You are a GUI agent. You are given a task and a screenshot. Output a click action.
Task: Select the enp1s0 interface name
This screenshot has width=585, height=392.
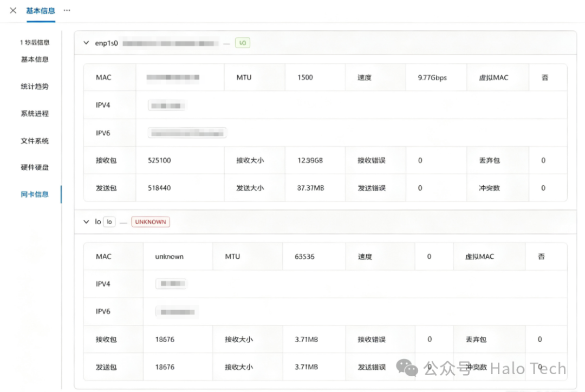tap(106, 43)
